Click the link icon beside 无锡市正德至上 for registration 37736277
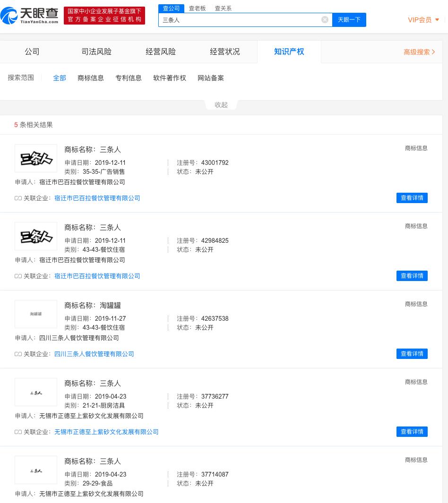 coord(18,432)
